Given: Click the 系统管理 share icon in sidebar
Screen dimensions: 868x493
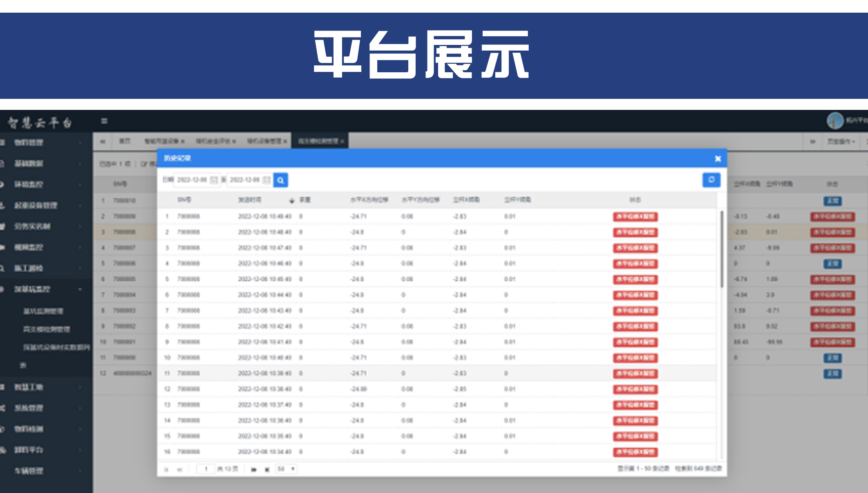Looking at the screenshot, I should (x=2, y=408).
